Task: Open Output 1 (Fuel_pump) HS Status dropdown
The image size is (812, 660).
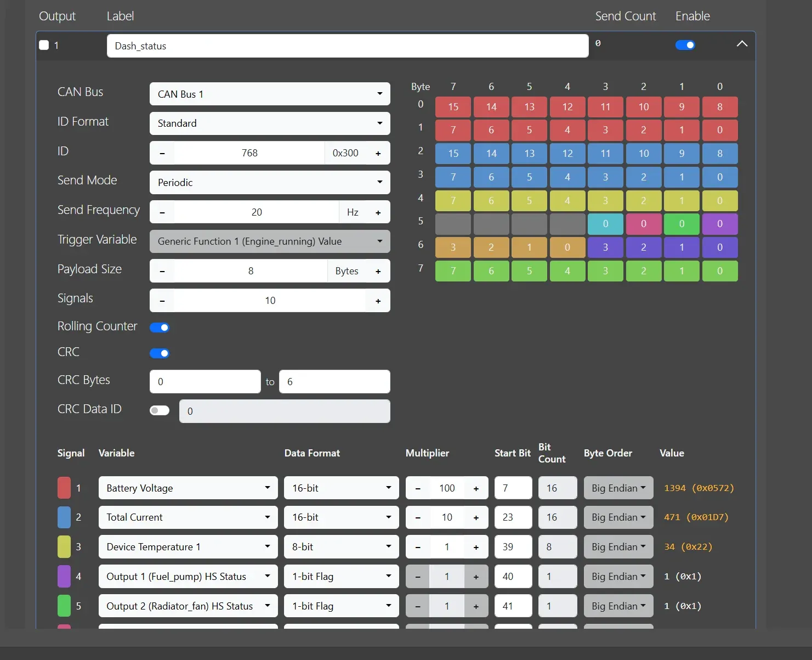Action: coord(188,577)
